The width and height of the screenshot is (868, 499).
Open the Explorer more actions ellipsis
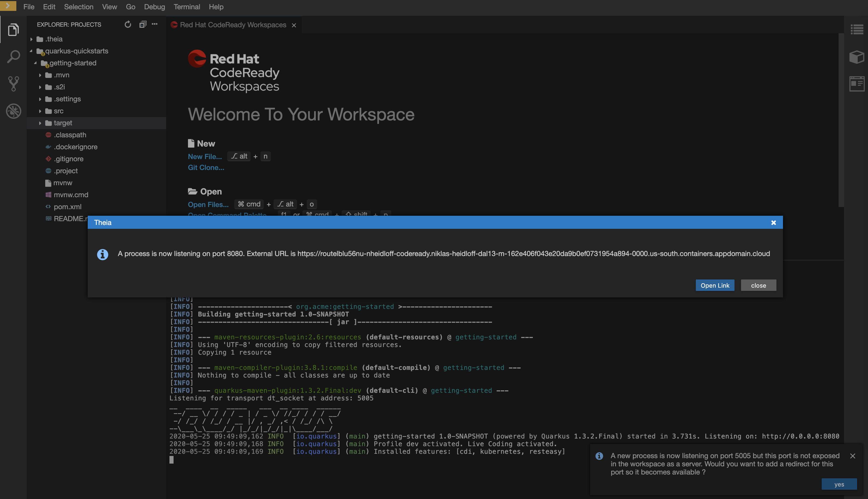point(154,24)
